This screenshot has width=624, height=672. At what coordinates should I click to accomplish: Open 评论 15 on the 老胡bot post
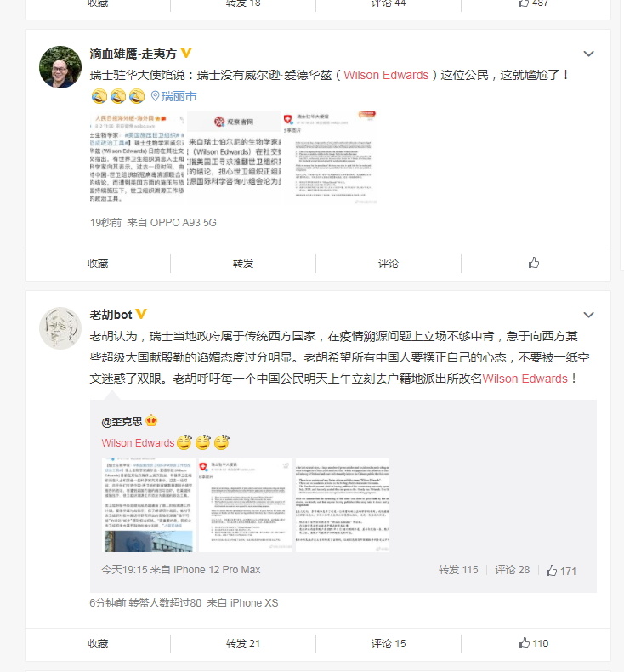pos(388,643)
